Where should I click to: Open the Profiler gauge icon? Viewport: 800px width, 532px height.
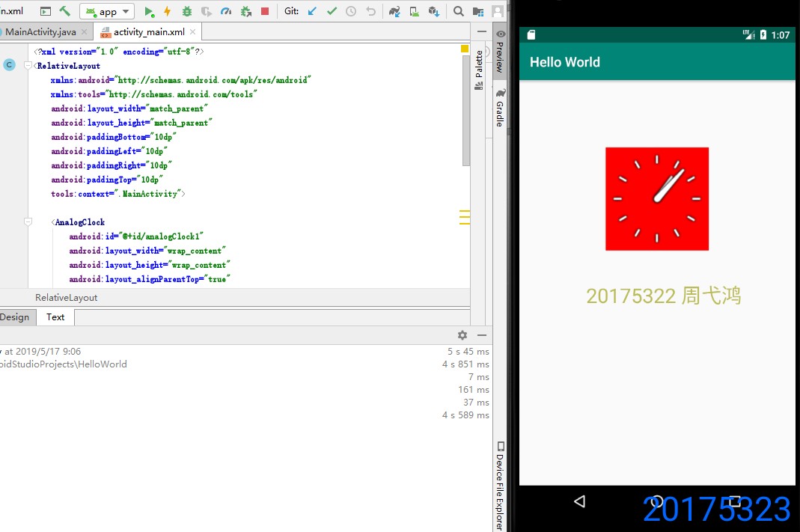point(226,11)
